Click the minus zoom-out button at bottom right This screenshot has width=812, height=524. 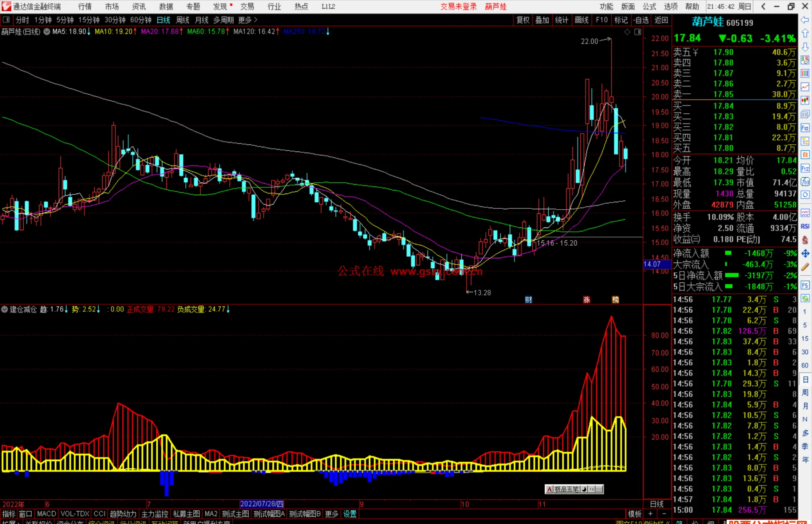click(664, 514)
